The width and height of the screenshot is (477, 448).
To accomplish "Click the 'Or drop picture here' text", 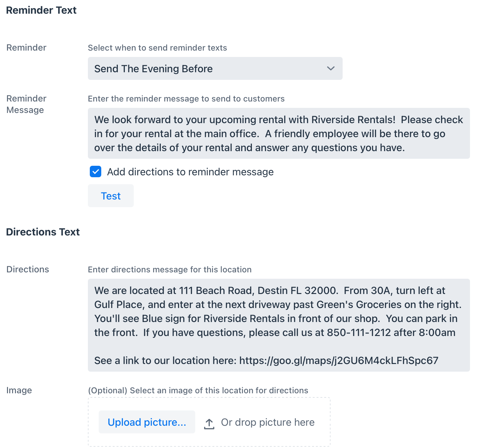I will point(268,422).
